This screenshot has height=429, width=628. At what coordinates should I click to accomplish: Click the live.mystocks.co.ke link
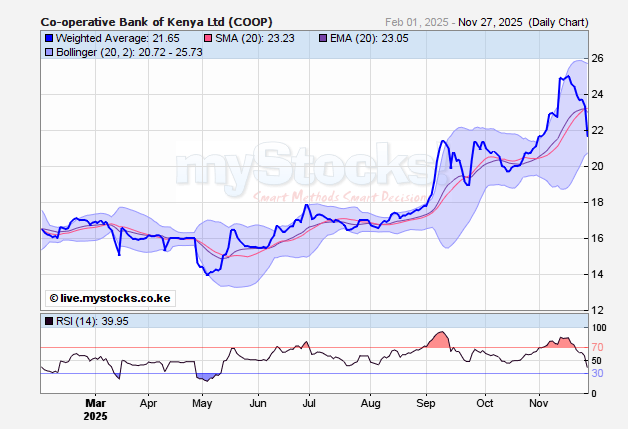pos(110,298)
